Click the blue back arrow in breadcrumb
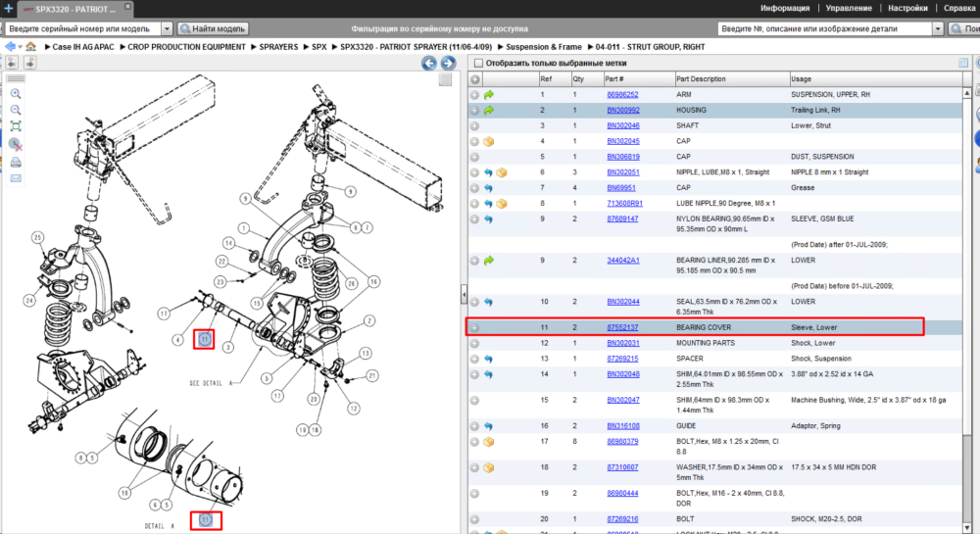Screen dimensions: 980x534 pos(10,47)
